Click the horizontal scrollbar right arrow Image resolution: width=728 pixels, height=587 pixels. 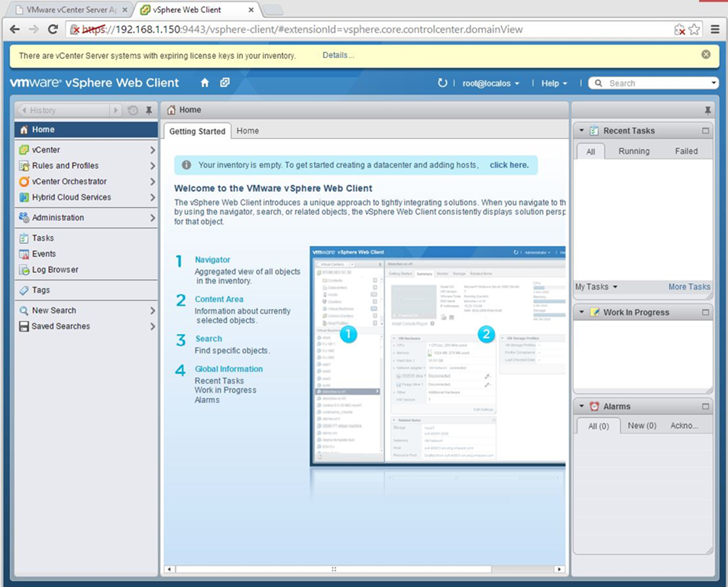(559, 569)
